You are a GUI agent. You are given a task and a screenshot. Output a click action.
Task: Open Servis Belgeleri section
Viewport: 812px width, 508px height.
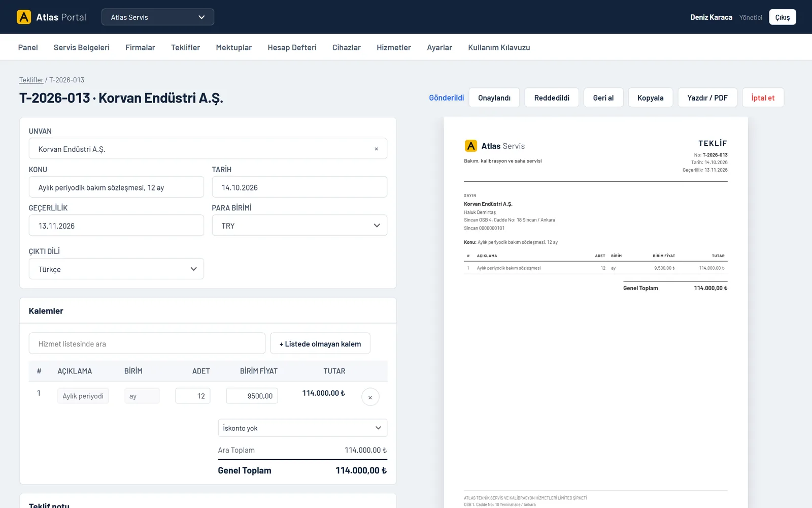[82, 47]
